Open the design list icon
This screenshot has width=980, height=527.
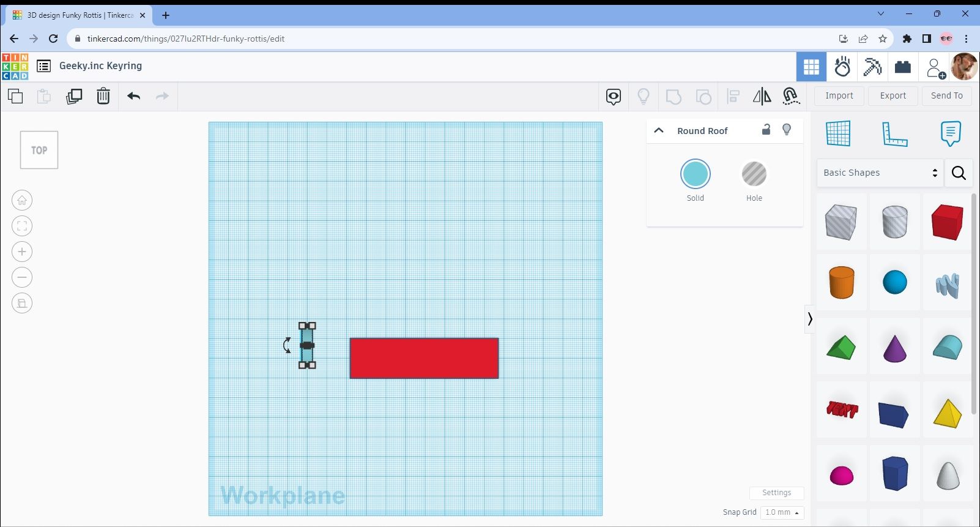[43, 66]
